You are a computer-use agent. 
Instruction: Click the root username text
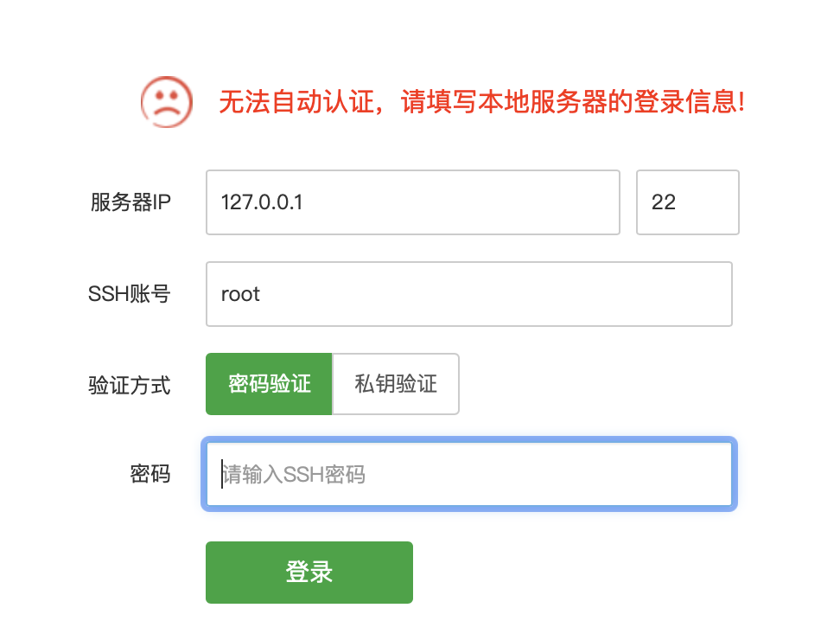pyautogui.click(x=240, y=294)
